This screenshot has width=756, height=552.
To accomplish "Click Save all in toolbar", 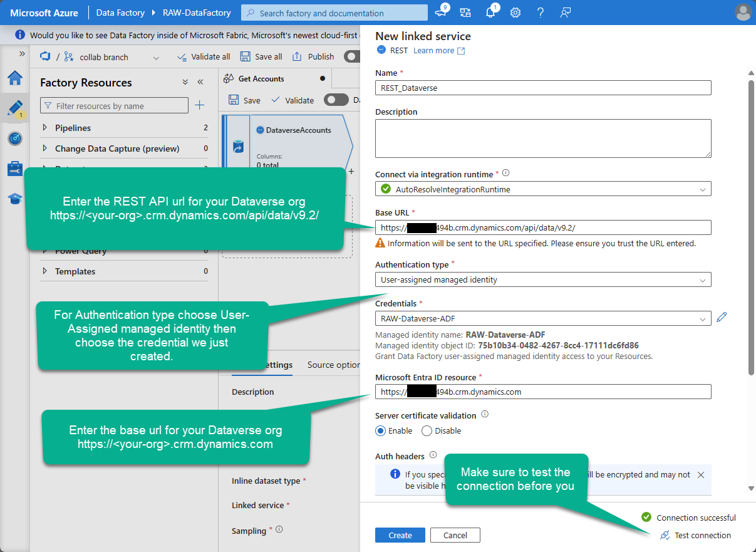I will (261, 56).
